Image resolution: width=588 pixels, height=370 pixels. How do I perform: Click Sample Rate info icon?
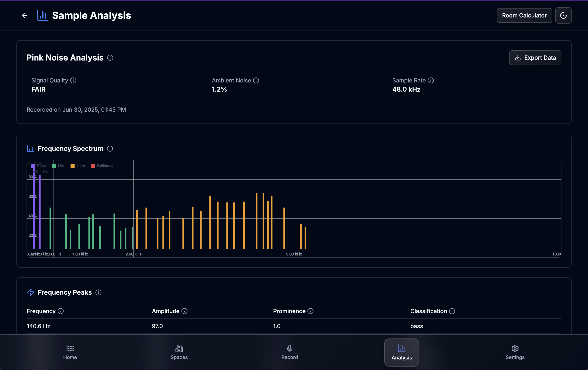[431, 80]
